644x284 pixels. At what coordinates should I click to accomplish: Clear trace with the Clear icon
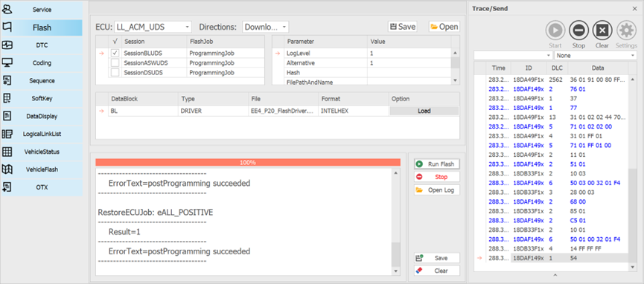tap(602, 30)
